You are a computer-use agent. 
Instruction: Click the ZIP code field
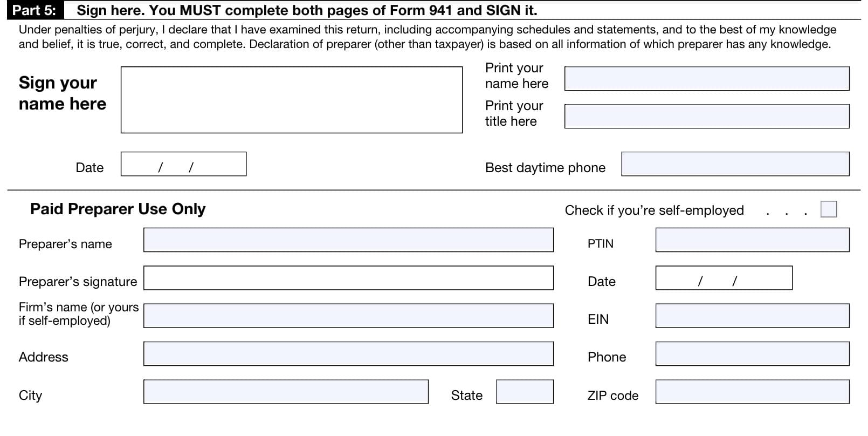pyautogui.click(x=752, y=392)
